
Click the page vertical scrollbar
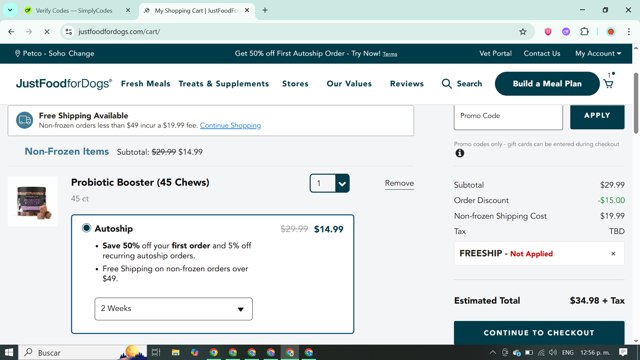pyautogui.click(x=636, y=102)
